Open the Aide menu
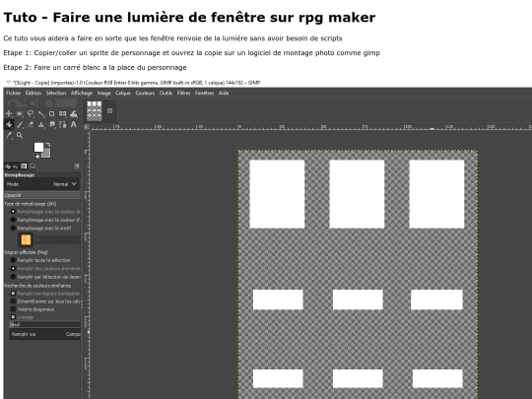This screenshot has width=532, height=399. point(224,93)
